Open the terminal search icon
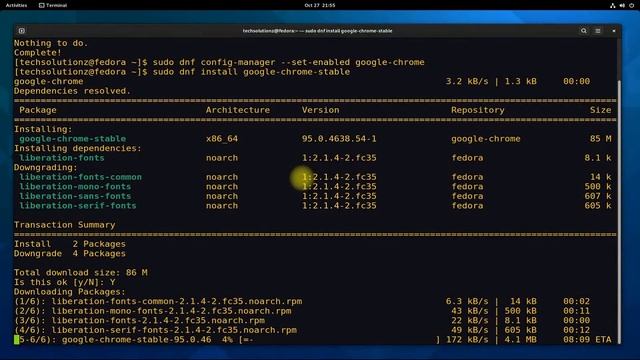Viewport: 640px width, 360px height. tap(584, 31)
